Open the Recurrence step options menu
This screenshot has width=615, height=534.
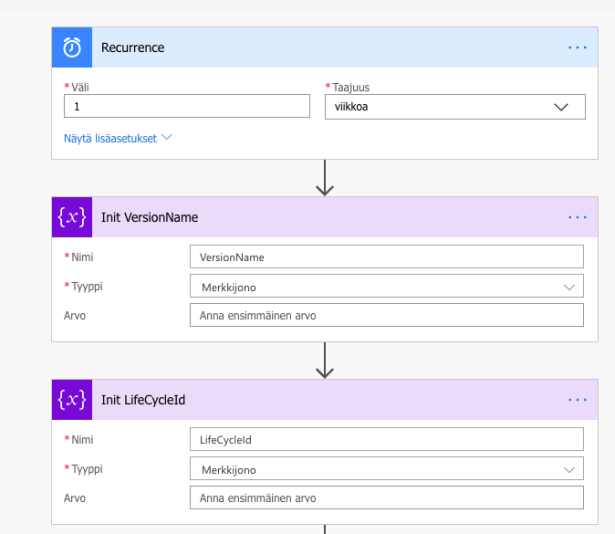coord(577,48)
